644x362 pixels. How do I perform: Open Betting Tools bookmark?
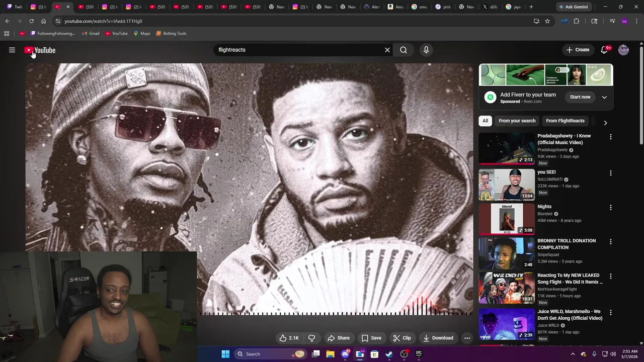[x=171, y=34]
